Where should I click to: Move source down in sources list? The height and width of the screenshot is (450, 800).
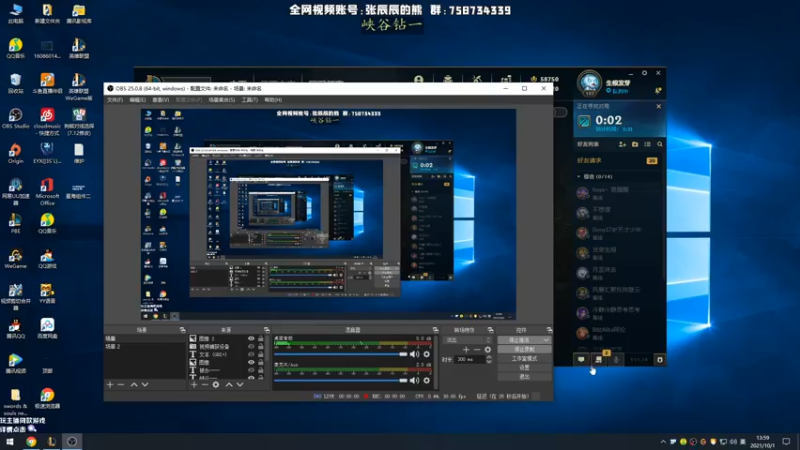coord(240,385)
